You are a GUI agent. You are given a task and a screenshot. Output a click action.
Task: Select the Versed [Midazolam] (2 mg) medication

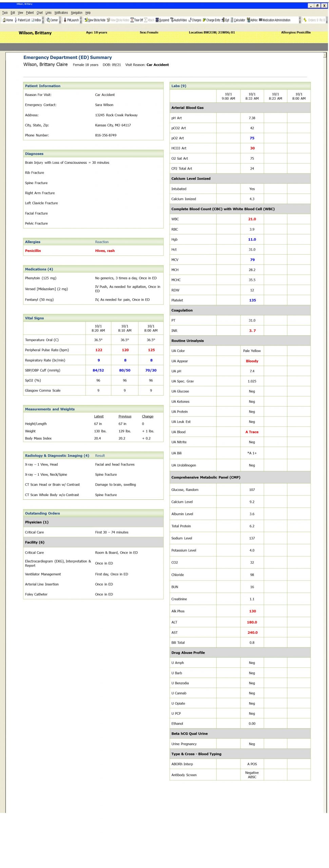tap(93, 289)
